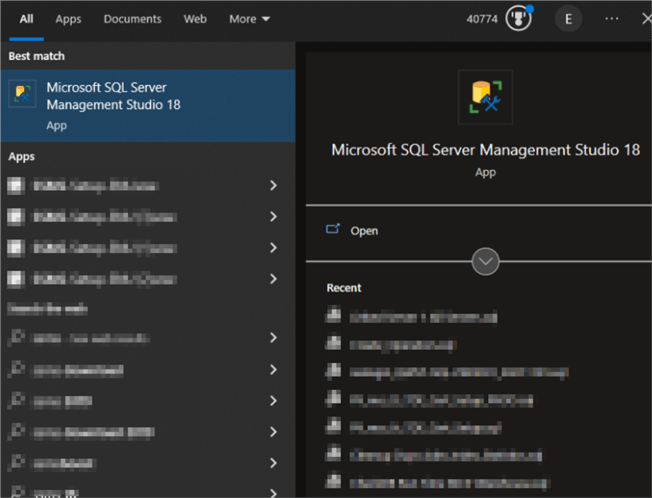Open the three-dot options menu
The height and width of the screenshot is (498, 652).
611,19
